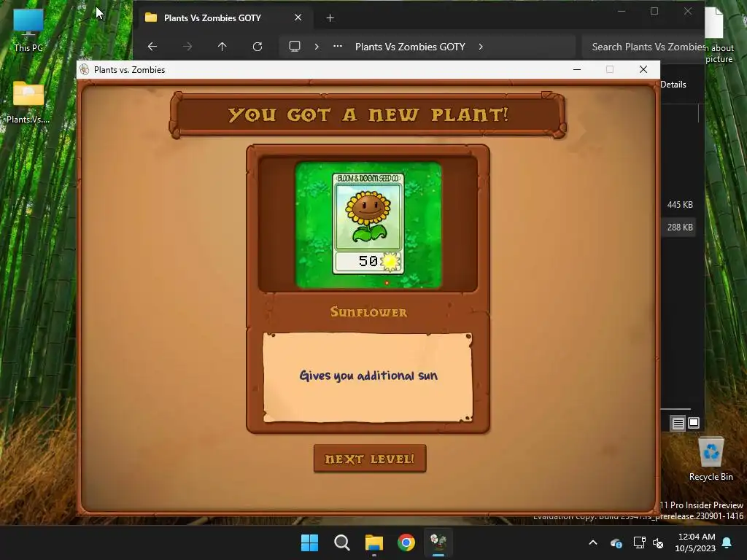747x560 pixels.
Task: Go forward in File Explorer
Action: 187,47
